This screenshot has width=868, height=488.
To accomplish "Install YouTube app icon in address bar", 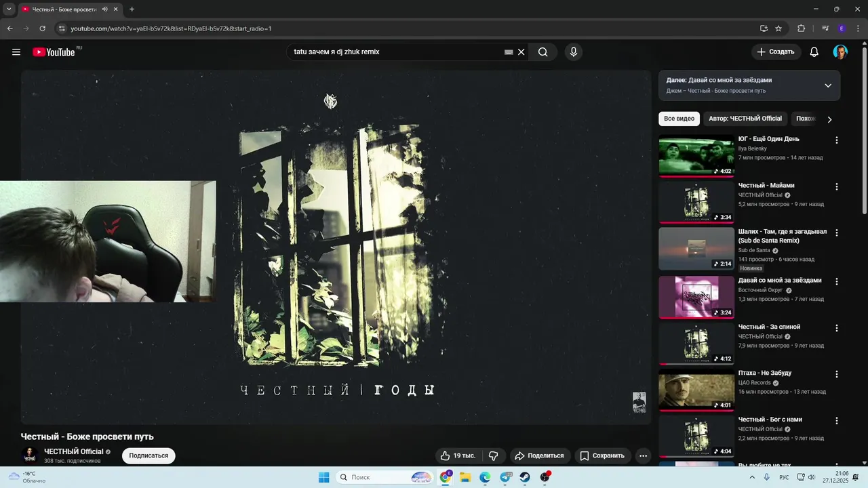I will (x=764, y=28).
